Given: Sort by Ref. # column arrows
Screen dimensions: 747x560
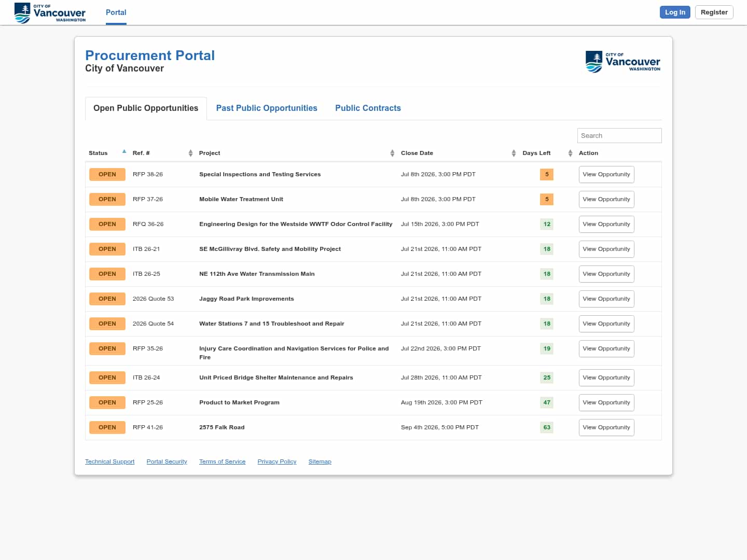Looking at the screenshot, I should (190, 153).
